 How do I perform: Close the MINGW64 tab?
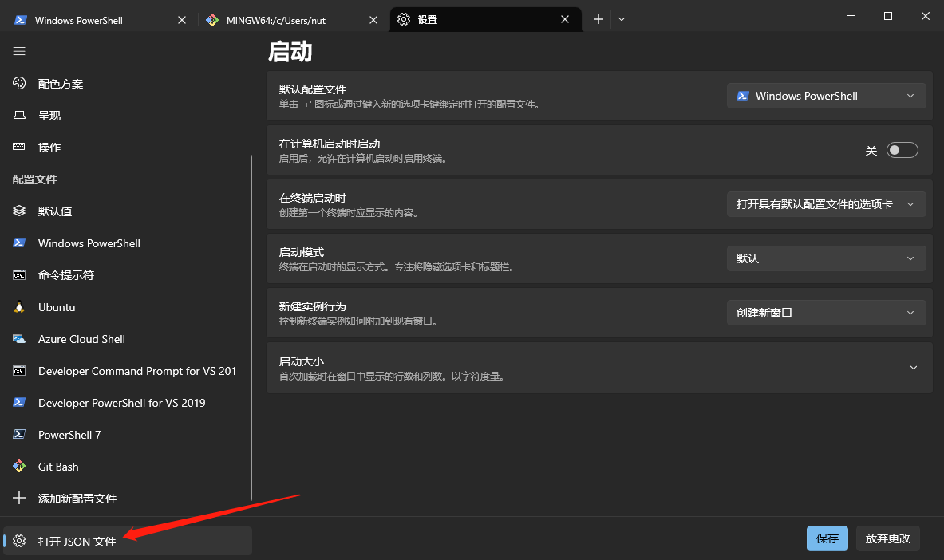(x=373, y=20)
